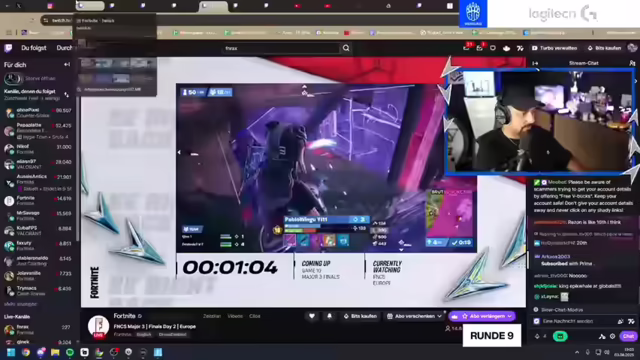Open ohnePixel channel in sidebar
Viewport: 640px width, 360px height.
[38, 113]
